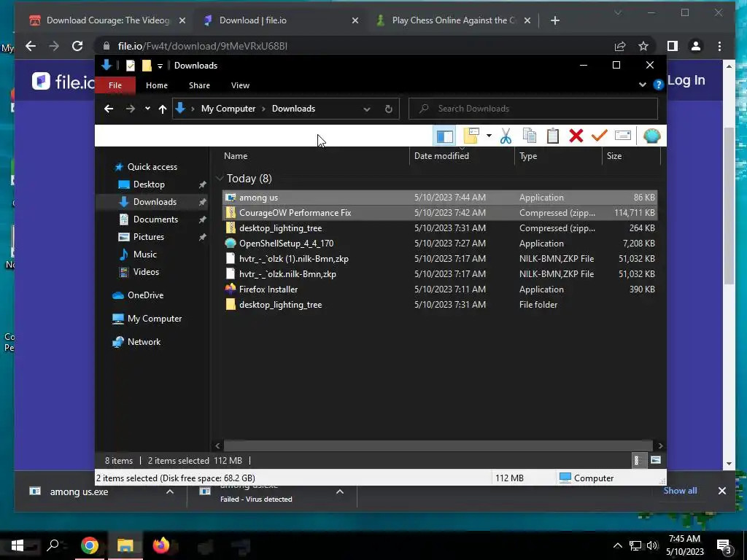This screenshot has height=560, width=747.
Task: Click the envelope Email icon
Action: click(x=623, y=136)
